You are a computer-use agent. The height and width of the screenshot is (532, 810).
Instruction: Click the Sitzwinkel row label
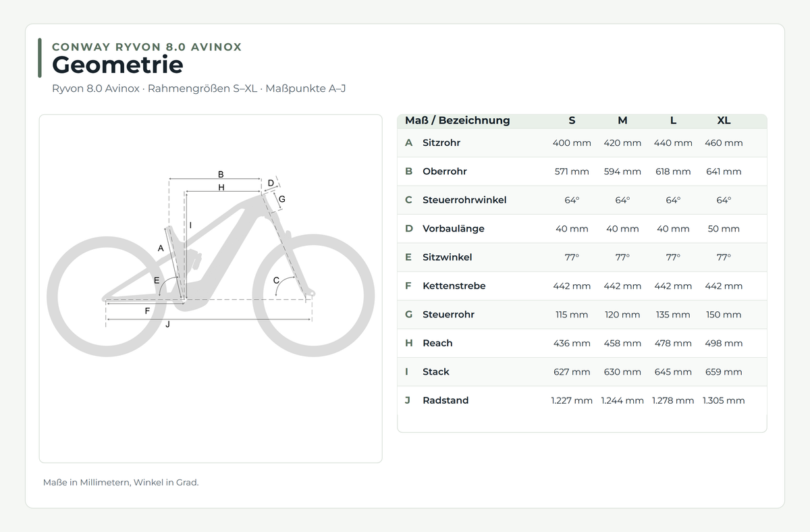[448, 257]
